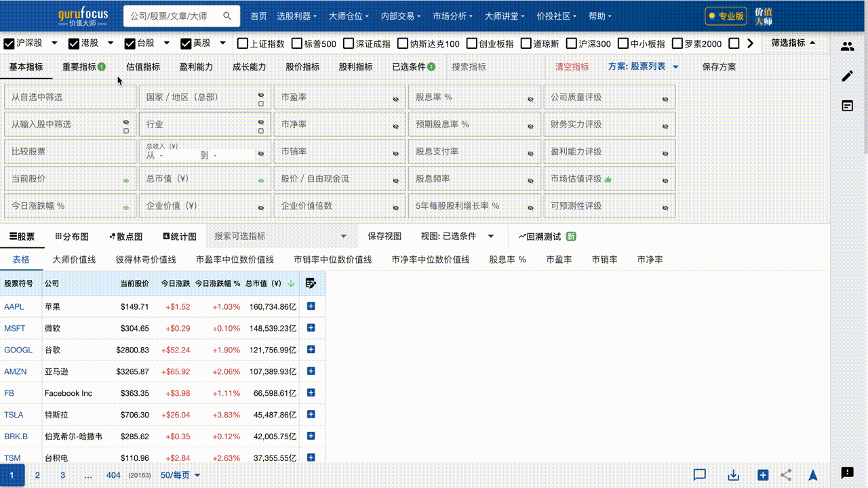Toggle the 沪深股 checkbox
Image resolution: width=868 pixels, height=488 pixels.
pyautogui.click(x=9, y=43)
